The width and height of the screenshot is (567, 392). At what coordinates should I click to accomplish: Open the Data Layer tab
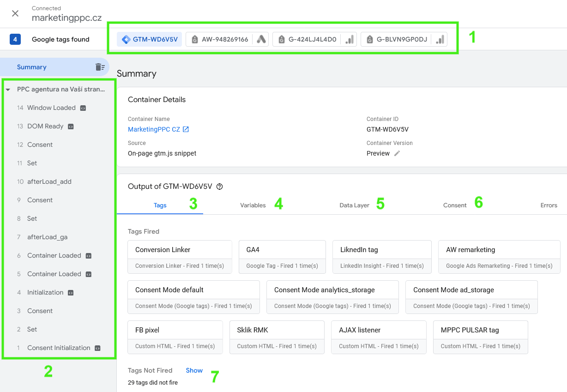click(x=354, y=205)
